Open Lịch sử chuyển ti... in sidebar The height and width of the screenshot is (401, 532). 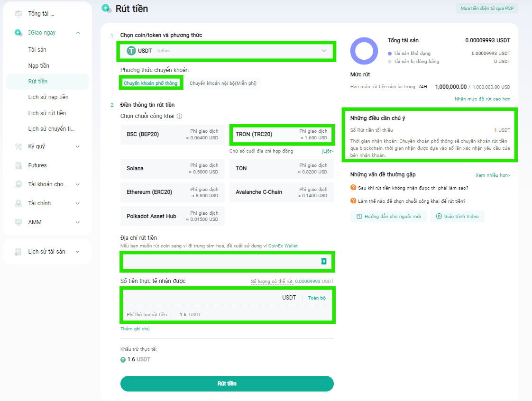pyautogui.click(x=51, y=129)
